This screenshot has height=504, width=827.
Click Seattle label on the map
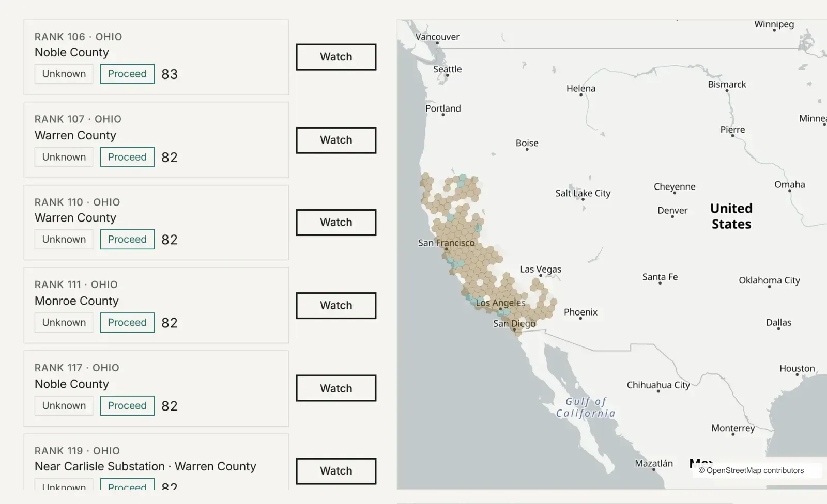[448, 69]
